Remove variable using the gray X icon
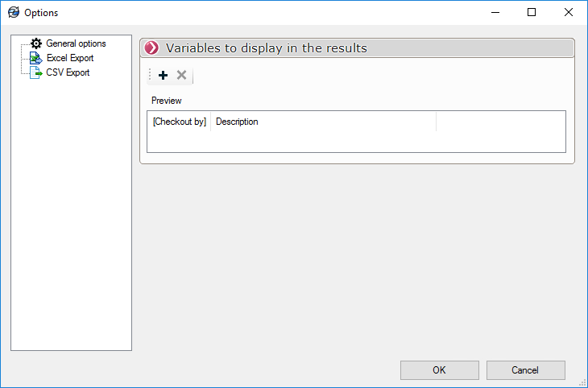 pyautogui.click(x=181, y=75)
